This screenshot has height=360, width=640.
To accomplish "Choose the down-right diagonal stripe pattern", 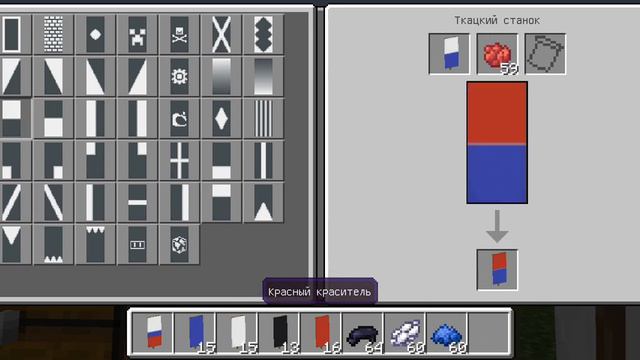I will coord(53,202).
